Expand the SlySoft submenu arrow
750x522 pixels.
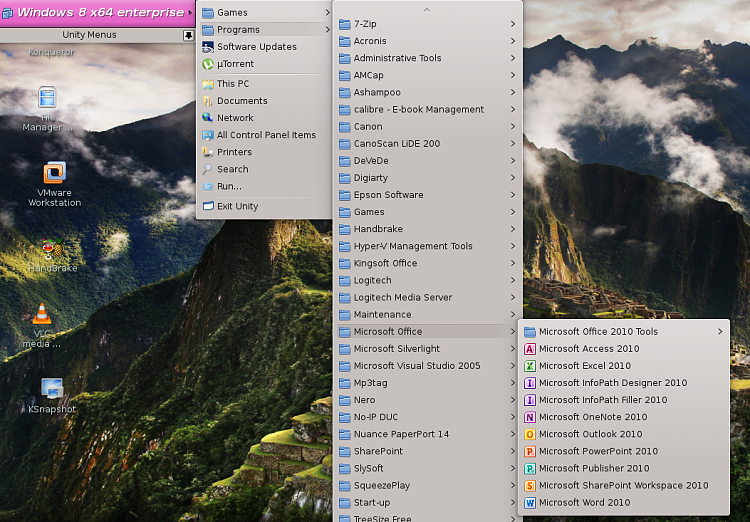pos(513,468)
